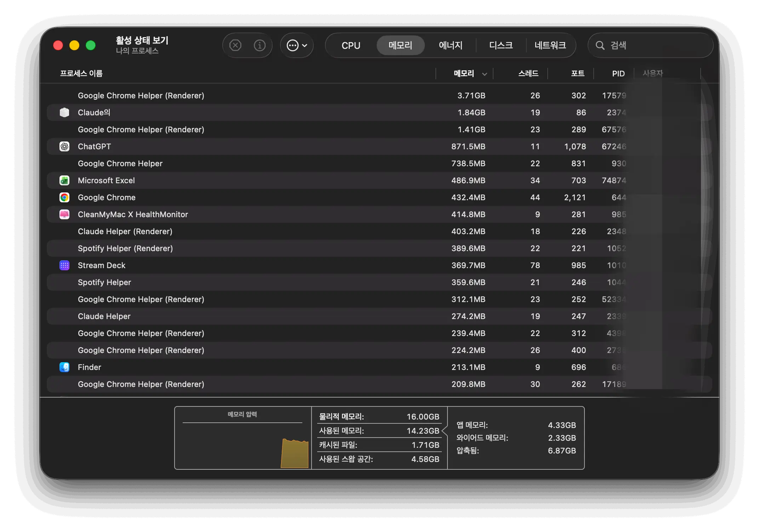759x532 pixels.
Task: Select the 312.1MB Chrome Helper (Renderer) row
Action: click(x=379, y=299)
